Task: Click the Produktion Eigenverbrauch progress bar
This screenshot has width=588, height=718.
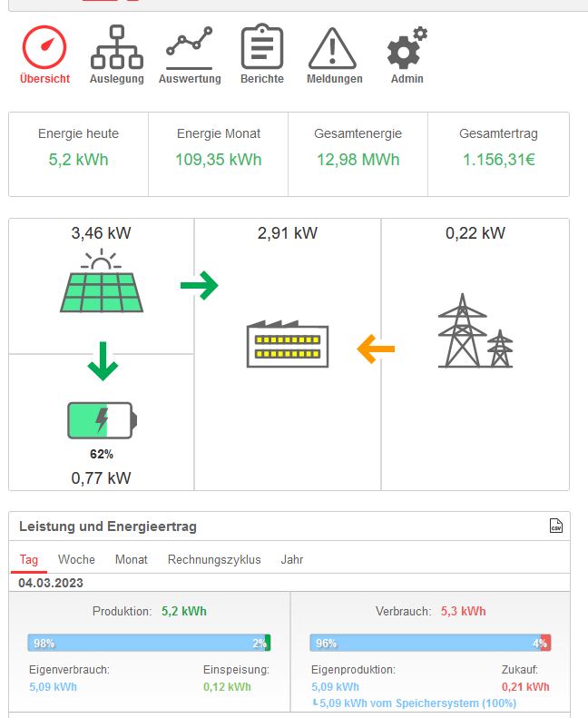Action: tap(145, 643)
